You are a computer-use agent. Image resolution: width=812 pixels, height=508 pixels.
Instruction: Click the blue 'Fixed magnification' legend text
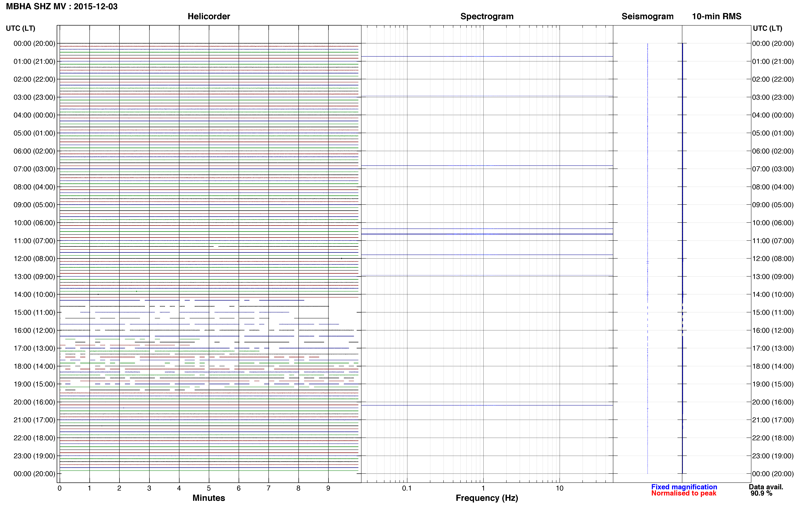pyautogui.click(x=684, y=487)
